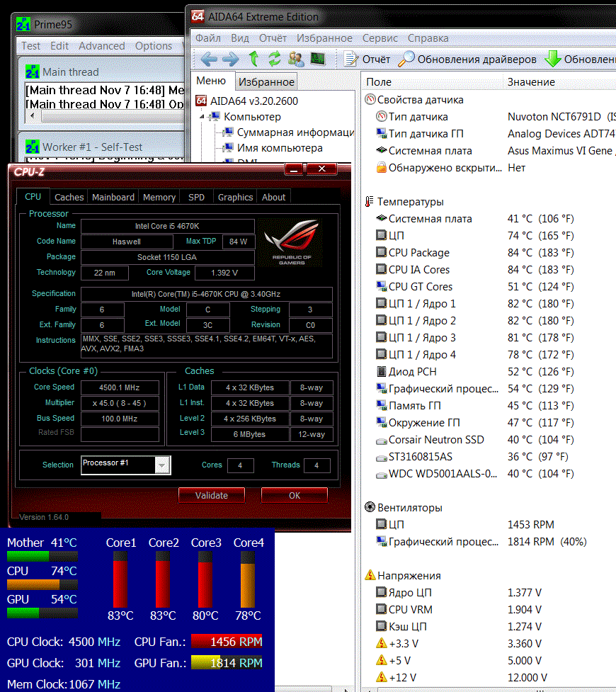This screenshot has width=616, height=692.
Task: Switch to the About tab in CPU-Z
Action: pyautogui.click(x=273, y=198)
